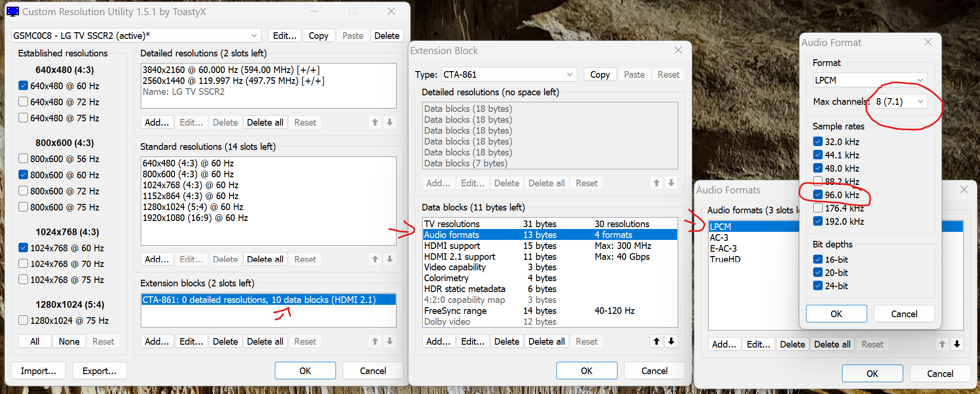Screen dimensions: 980x394
Task: Click All under established resolutions
Action: [35, 341]
